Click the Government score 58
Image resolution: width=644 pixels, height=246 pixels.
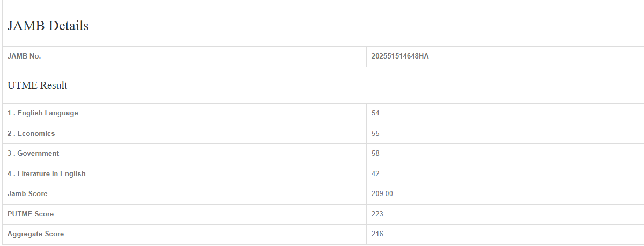tap(375, 154)
